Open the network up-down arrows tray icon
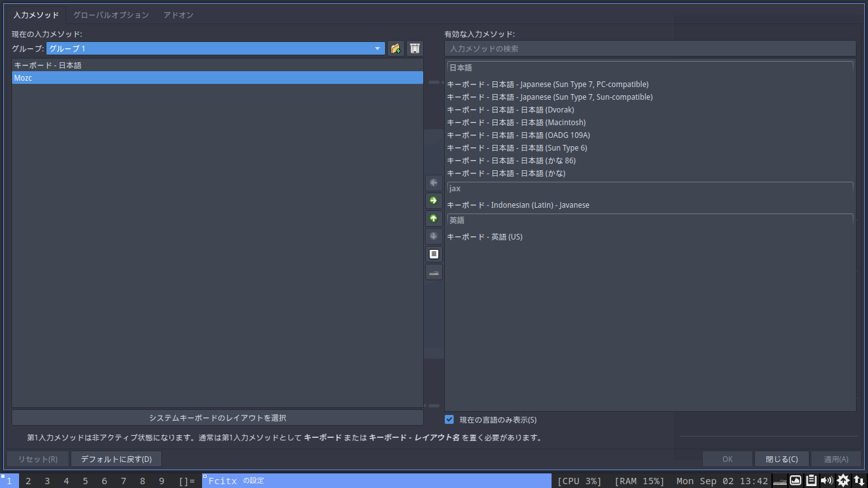This screenshot has width=868, height=488. tap(859, 480)
